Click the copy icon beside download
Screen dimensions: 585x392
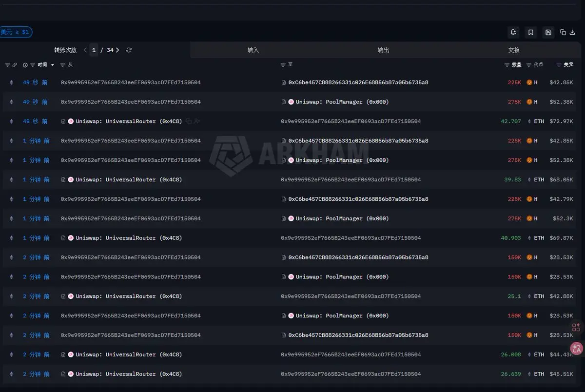tap(563, 32)
